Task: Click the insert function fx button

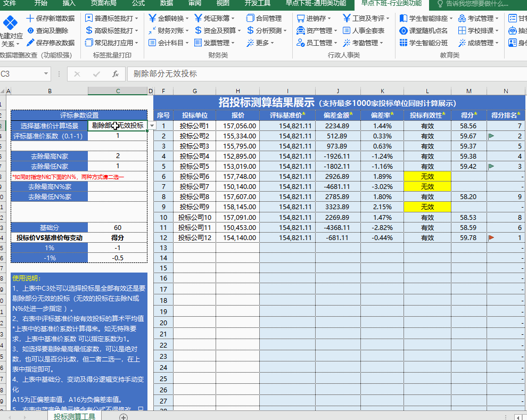Action: coord(116,74)
